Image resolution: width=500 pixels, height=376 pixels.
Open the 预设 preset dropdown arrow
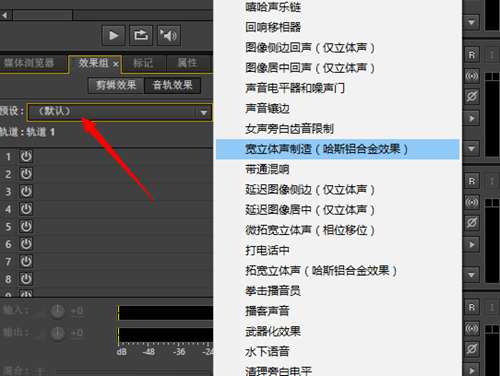(x=204, y=113)
